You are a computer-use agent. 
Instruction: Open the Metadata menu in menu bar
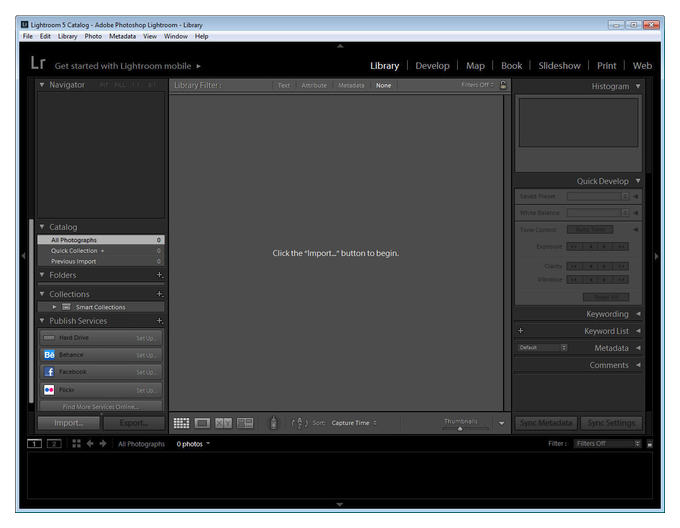click(x=122, y=36)
